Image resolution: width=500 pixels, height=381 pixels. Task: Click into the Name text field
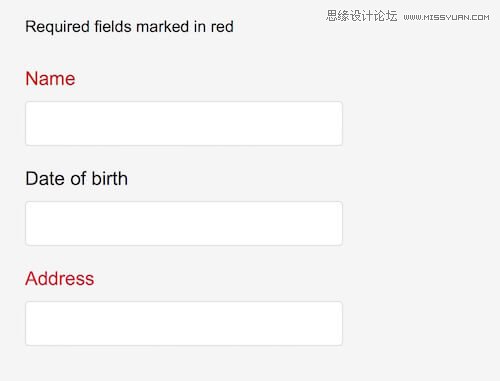[x=184, y=124]
